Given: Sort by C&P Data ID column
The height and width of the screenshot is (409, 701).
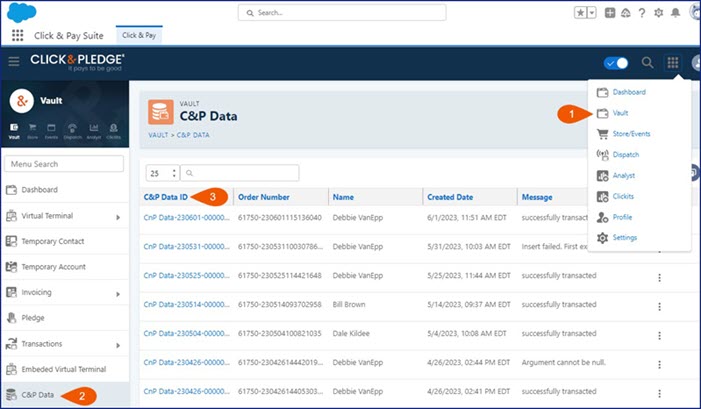Looking at the screenshot, I should [x=165, y=197].
